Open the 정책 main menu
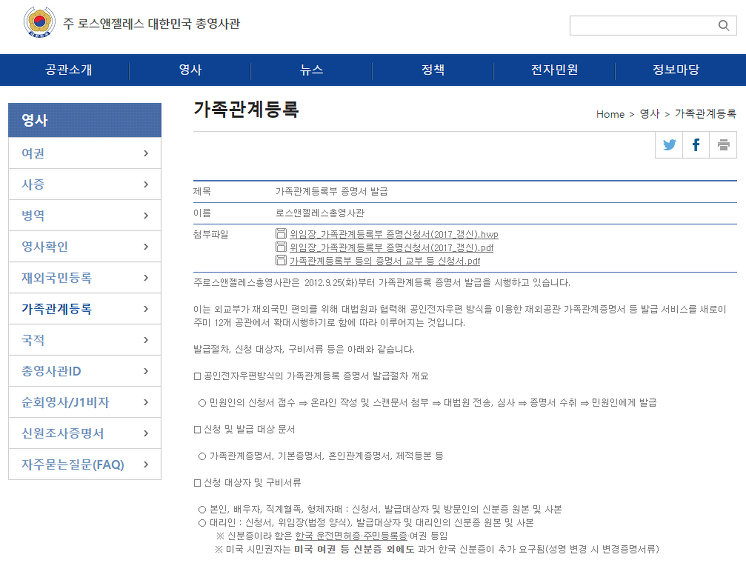 click(x=433, y=70)
